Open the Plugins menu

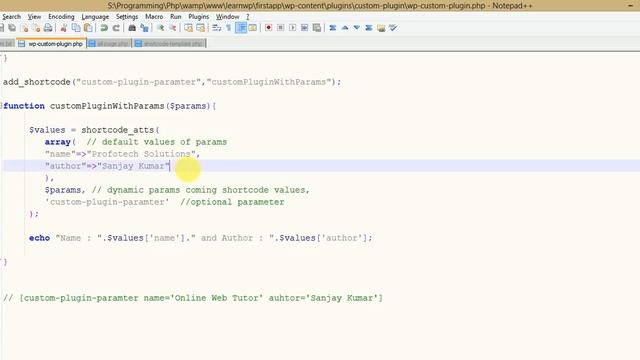coord(198,17)
